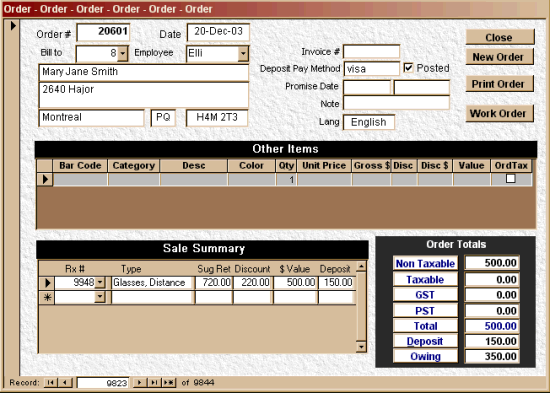Click the Total value 500.00 in Order Totals
Viewport: 550px width, 393px height.
coord(492,326)
